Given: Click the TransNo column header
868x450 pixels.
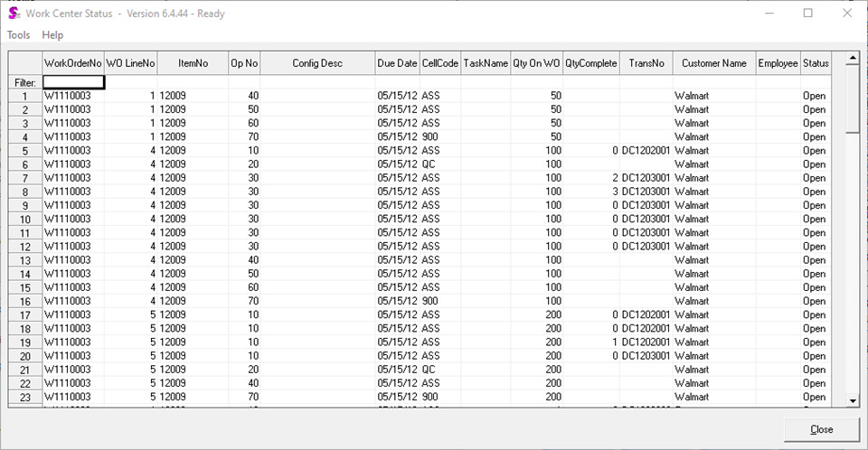Looking at the screenshot, I should coord(646,63).
